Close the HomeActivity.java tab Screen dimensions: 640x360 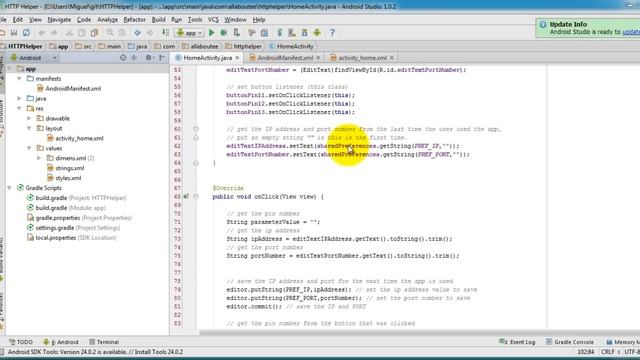(237, 58)
